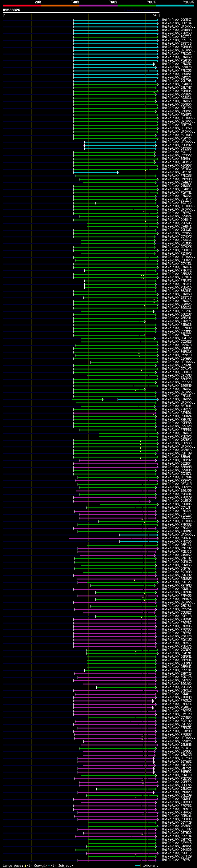The height and width of the screenshot is (868, 197).
Task: Click the green ~80% identity legend segment
Action: click(x=137, y=6)
